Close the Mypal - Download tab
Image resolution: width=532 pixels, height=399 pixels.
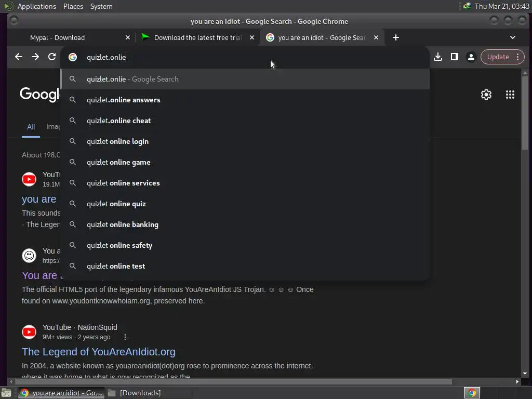pos(128,37)
